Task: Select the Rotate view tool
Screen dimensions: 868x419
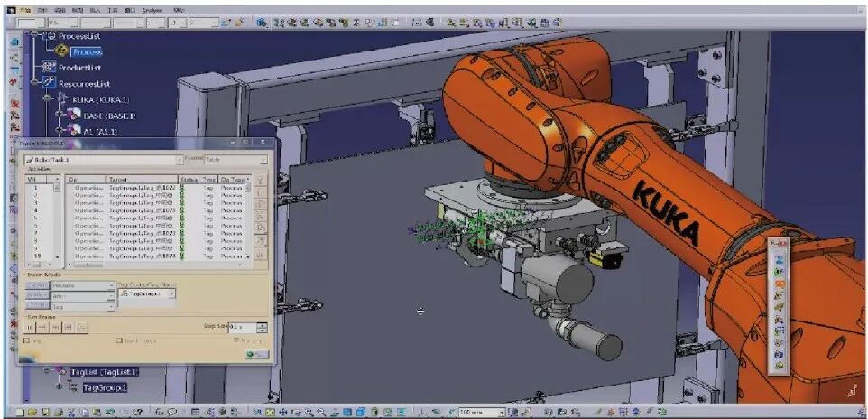Action: [x=296, y=412]
